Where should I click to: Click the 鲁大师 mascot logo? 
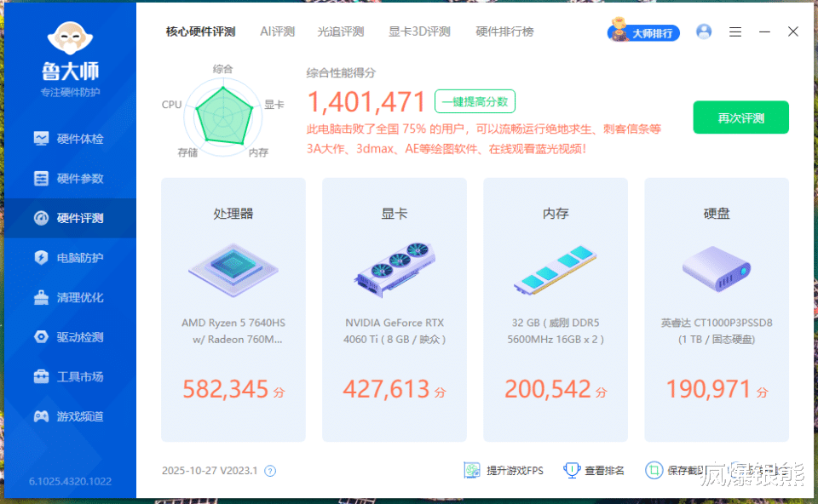[70, 37]
